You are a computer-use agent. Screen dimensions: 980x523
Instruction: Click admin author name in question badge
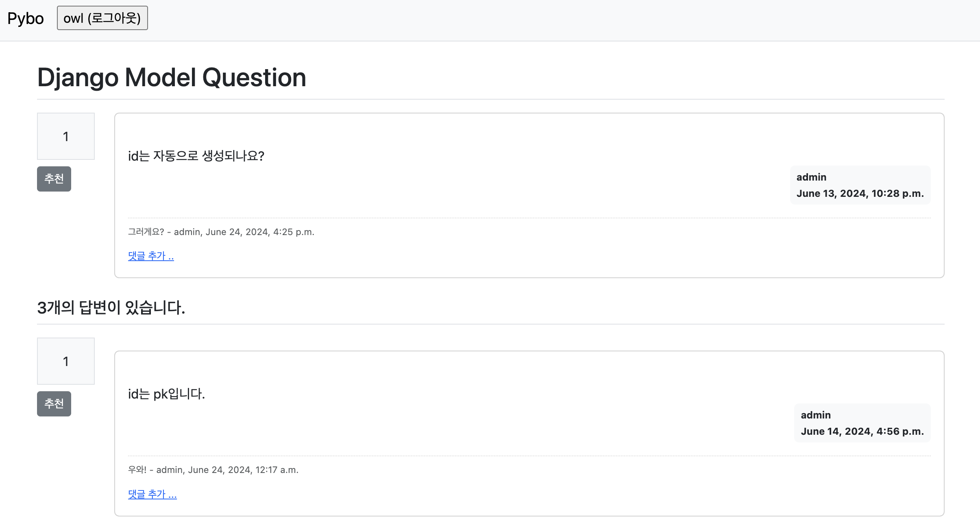(811, 177)
